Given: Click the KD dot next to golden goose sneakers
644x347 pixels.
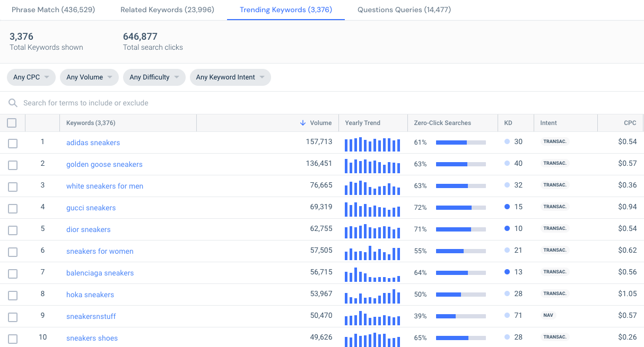Looking at the screenshot, I should tap(508, 163).
